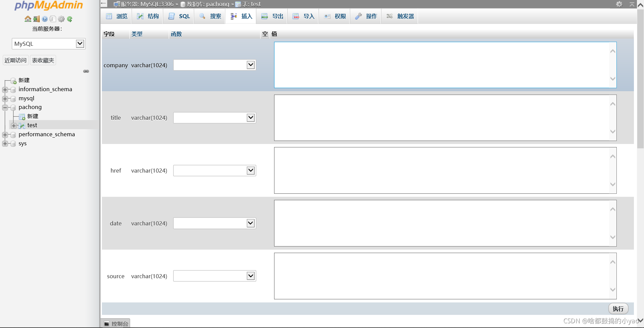Screen dimensions: 644x328
Task: Expand the information_schema tree node
Action: pyautogui.click(x=5, y=90)
